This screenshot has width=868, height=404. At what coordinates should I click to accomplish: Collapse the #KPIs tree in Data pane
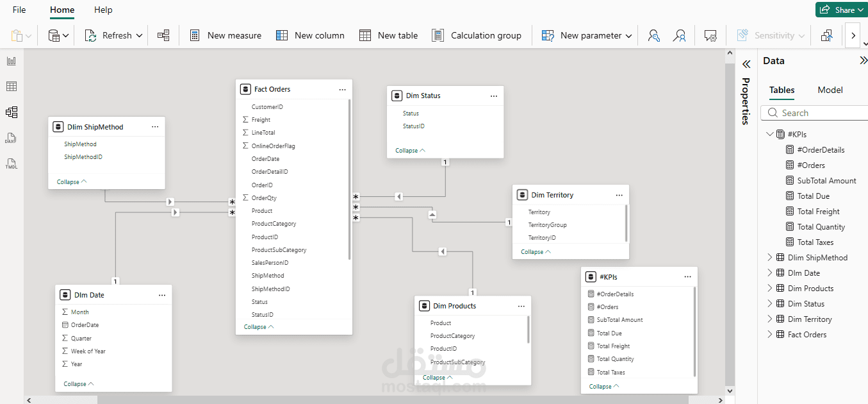tap(770, 135)
